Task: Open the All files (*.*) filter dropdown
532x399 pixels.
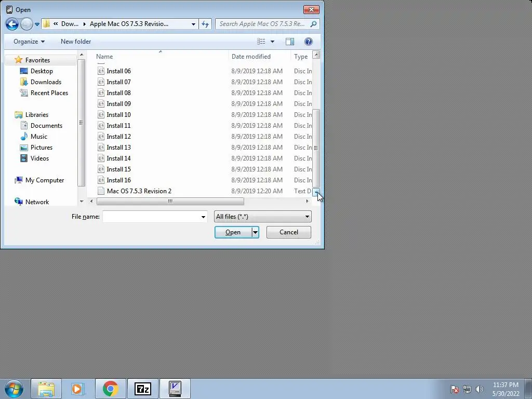Action: [x=262, y=217]
